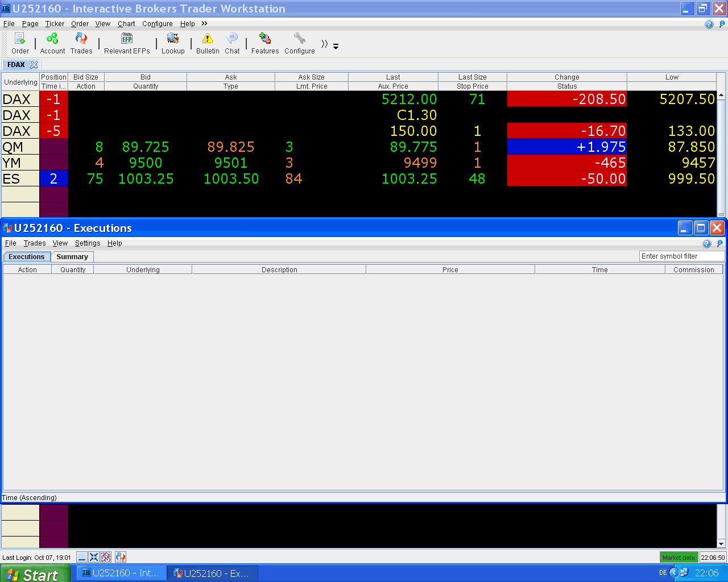Launch the Chat tool
Viewport: 728px width, 582px height.
[232, 43]
